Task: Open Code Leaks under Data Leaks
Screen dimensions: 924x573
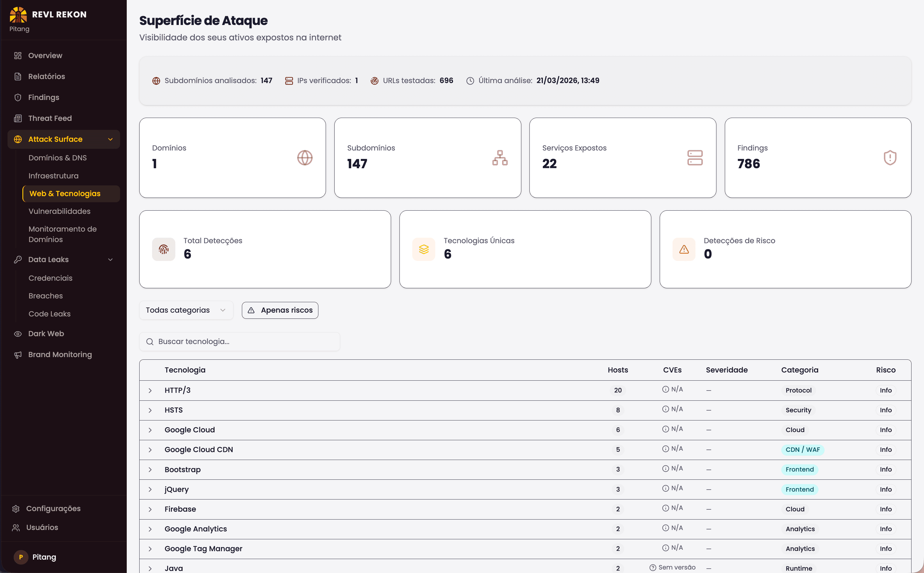Action: click(x=50, y=314)
